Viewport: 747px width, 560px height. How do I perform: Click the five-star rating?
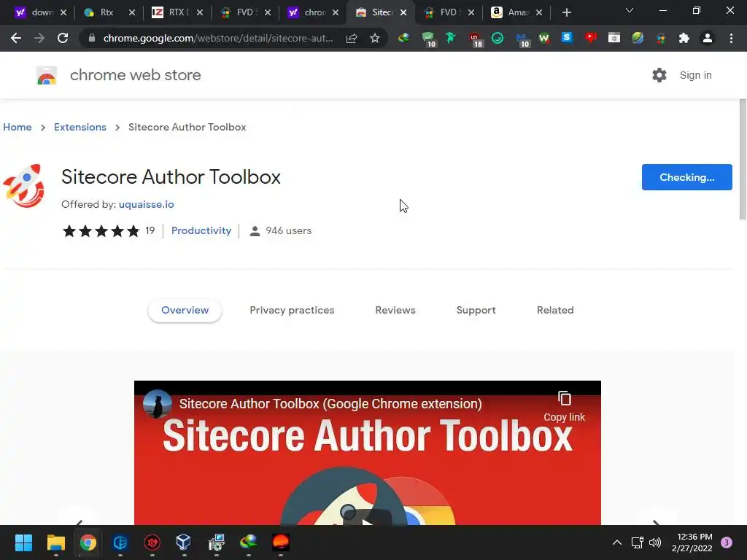click(101, 231)
